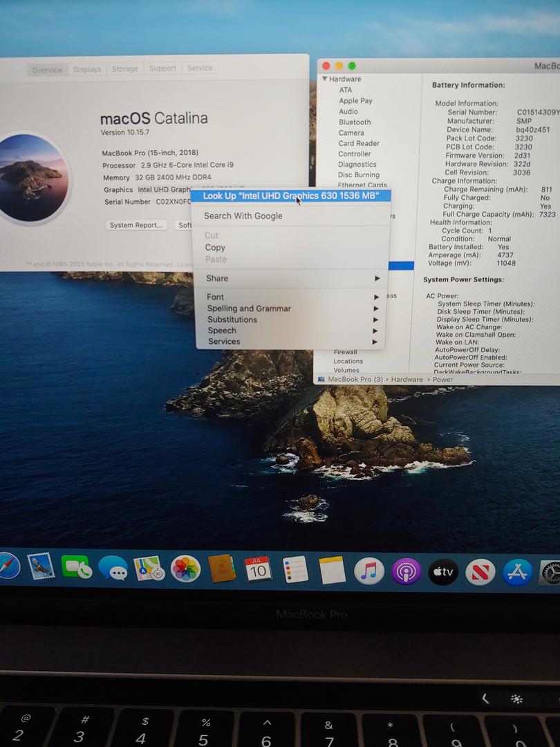Select Locations in the sidebar

[348, 361]
